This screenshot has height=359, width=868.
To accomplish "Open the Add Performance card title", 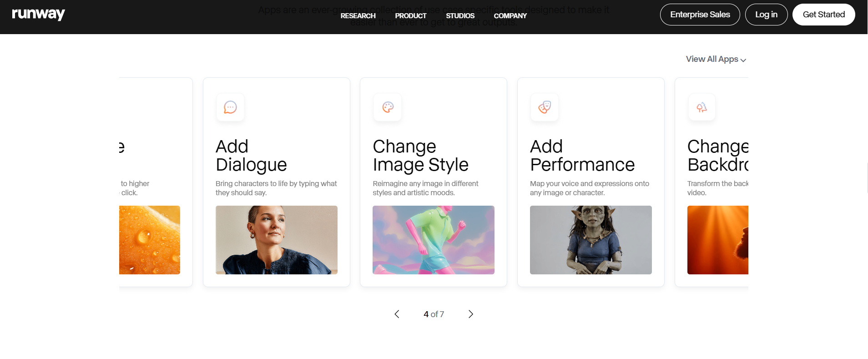I will click(x=582, y=156).
